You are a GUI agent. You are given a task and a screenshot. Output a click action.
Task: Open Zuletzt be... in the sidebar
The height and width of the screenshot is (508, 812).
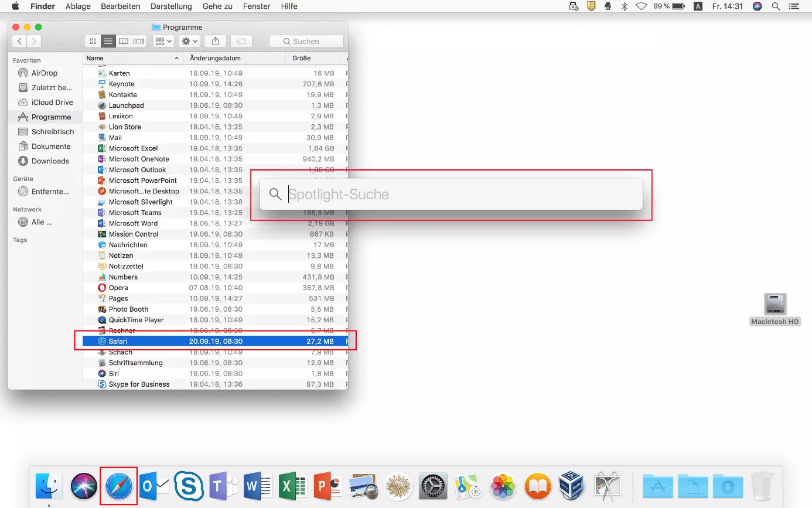45,87
